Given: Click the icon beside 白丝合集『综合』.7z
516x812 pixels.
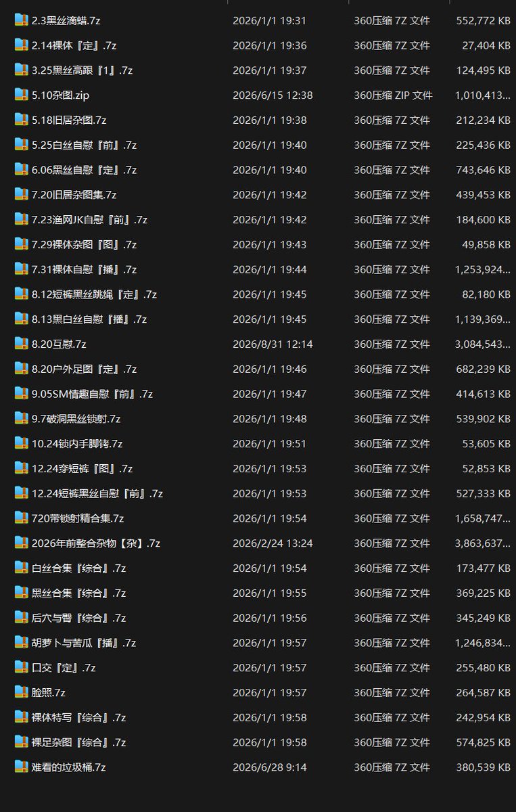Looking at the screenshot, I should [22, 568].
